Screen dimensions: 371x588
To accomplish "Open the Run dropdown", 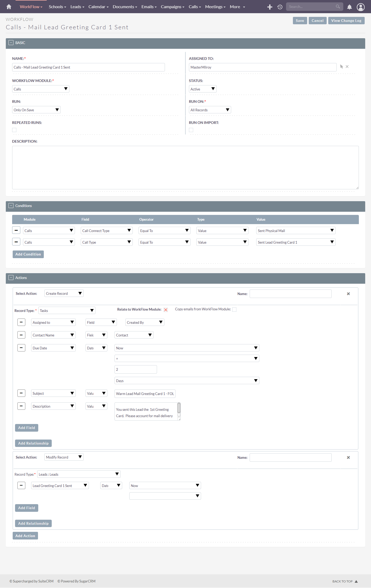I will coord(36,110).
